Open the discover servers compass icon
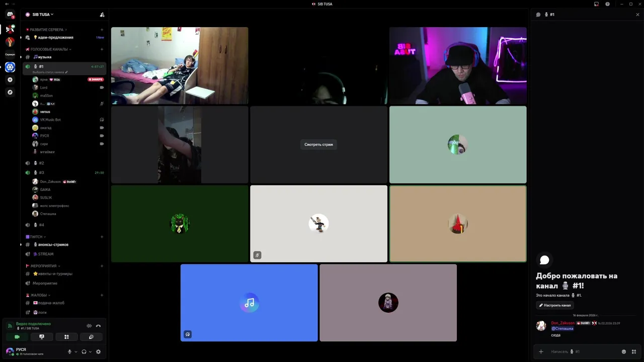This screenshot has height=362, width=644. point(10,92)
